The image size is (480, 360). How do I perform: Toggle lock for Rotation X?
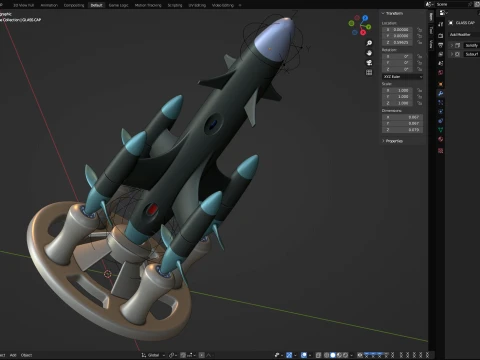point(419,56)
